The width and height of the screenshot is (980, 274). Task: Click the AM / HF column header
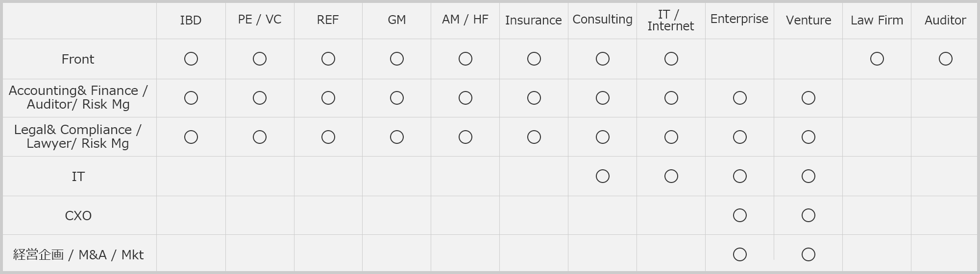coord(465,20)
